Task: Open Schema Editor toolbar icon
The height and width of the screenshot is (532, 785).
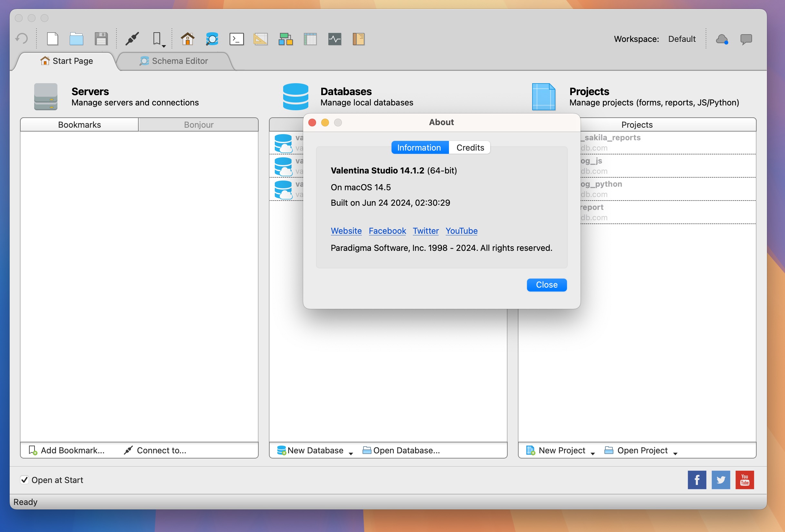Action: pos(212,39)
